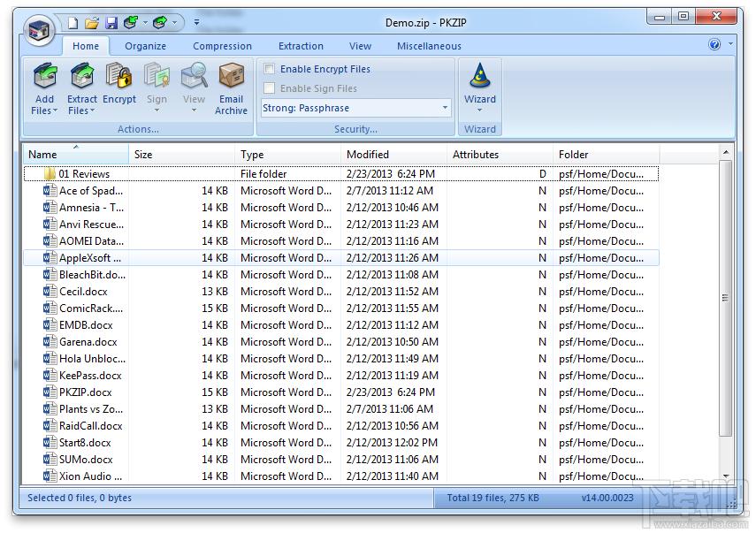
Task: Open the Security... group options
Action: click(x=355, y=129)
